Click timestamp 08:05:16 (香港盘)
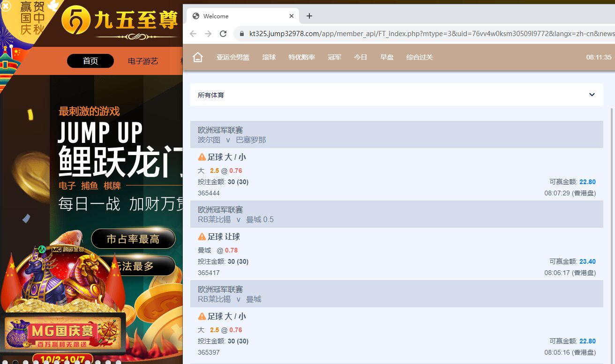 click(570, 352)
